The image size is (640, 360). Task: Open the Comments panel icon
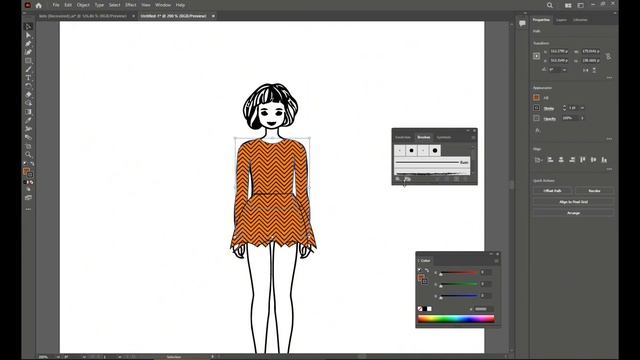[x=522, y=23]
